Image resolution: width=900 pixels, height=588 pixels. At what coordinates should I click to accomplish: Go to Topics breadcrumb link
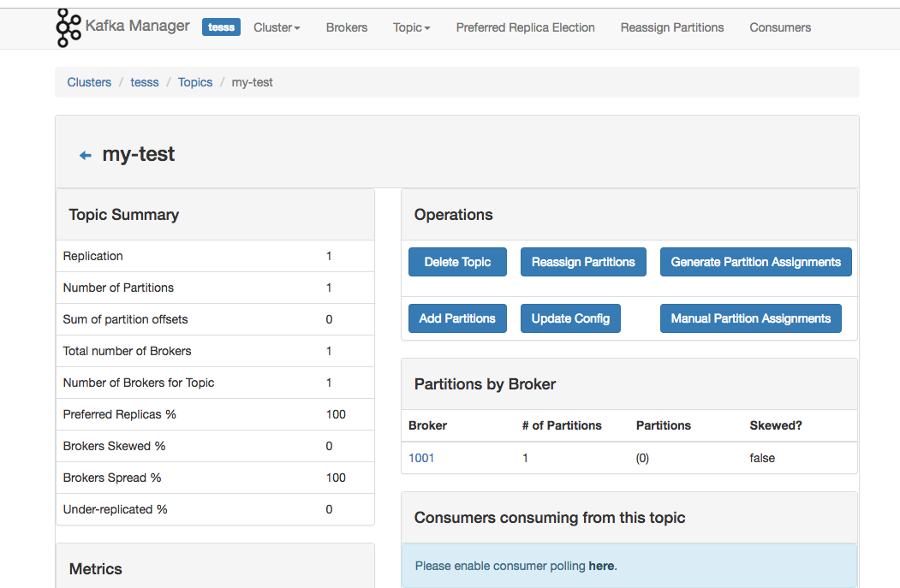195,82
